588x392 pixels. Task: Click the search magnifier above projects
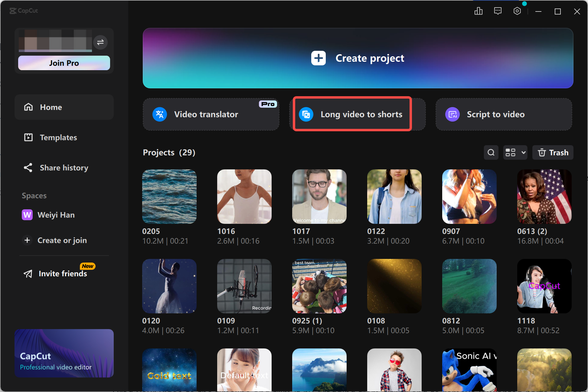[491, 152]
